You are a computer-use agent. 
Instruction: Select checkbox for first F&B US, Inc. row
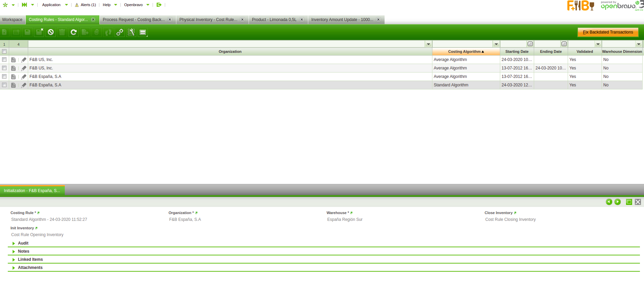4,60
